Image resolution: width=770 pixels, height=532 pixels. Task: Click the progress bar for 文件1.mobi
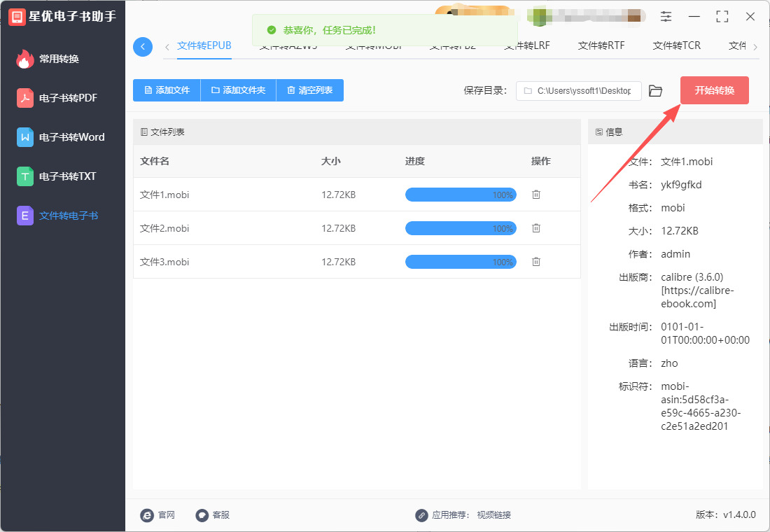[461, 195]
